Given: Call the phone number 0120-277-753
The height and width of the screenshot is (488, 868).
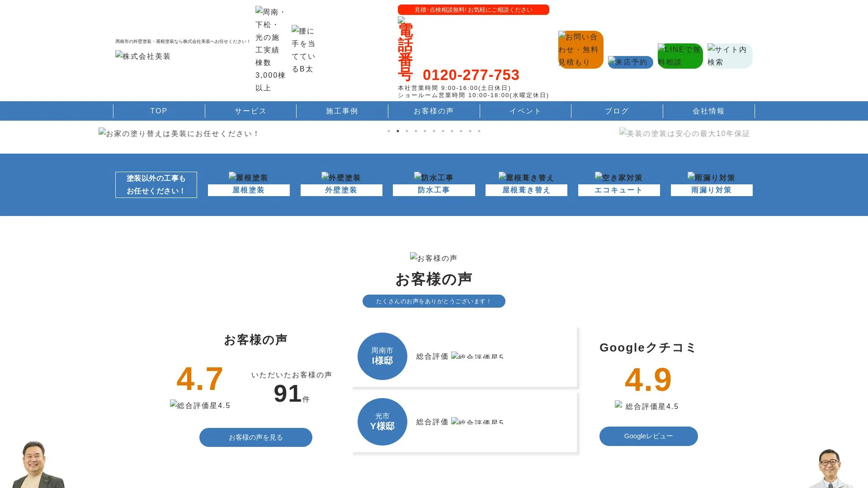Looking at the screenshot, I should 471,75.
